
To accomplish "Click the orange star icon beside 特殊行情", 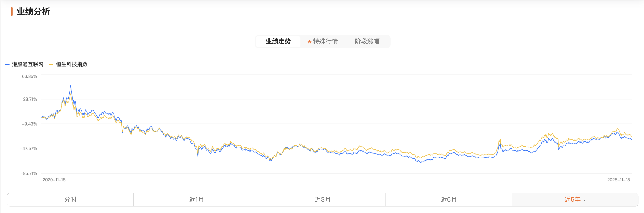I will (309, 42).
